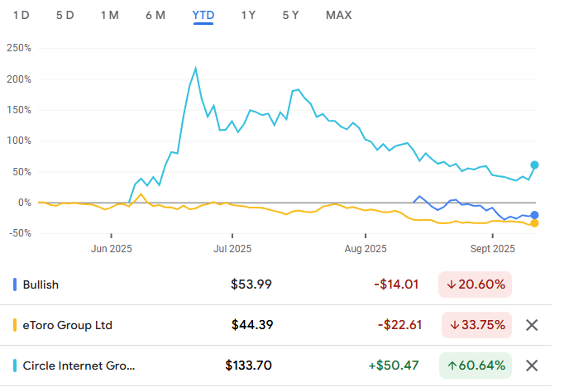Click the Aug 2025 axis label

click(x=366, y=249)
